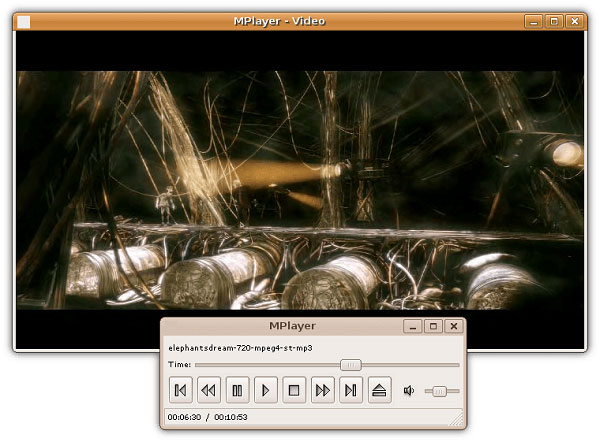Viewport: 600px width, 442px height.
Task: Minimize the MPlayer - Video window
Action: click(534, 21)
